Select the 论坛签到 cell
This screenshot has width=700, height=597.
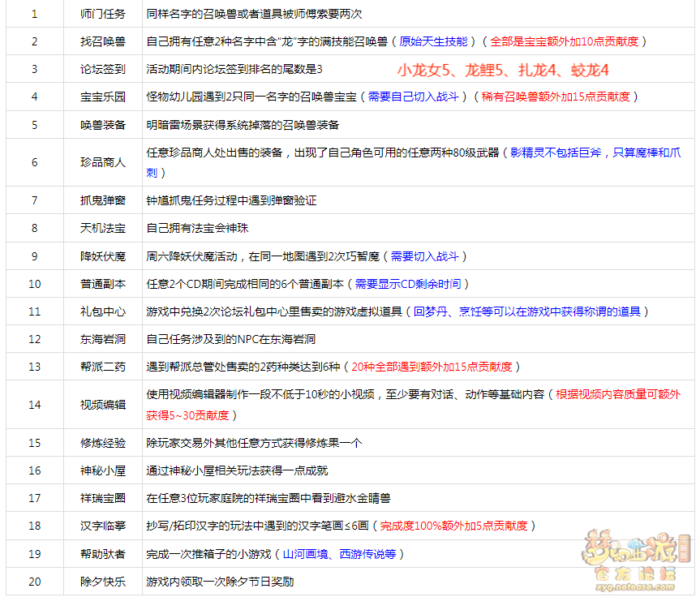pos(103,69)
